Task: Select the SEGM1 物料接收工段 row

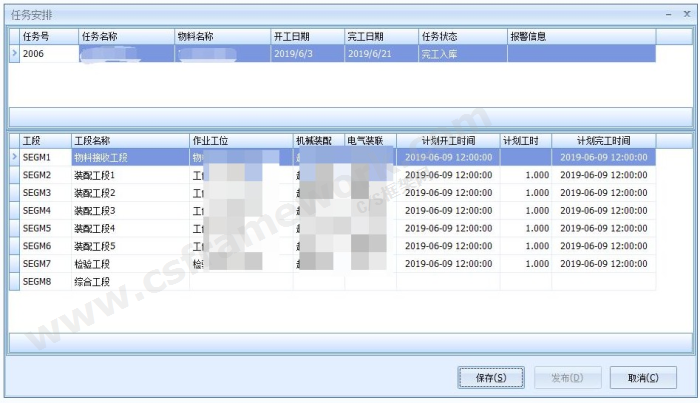Action: pyautogui.click(x=100, y=157)
